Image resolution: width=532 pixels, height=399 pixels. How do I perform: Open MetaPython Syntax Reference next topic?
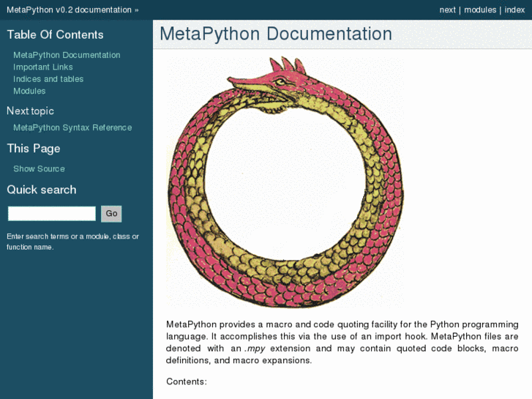(72, 127)
